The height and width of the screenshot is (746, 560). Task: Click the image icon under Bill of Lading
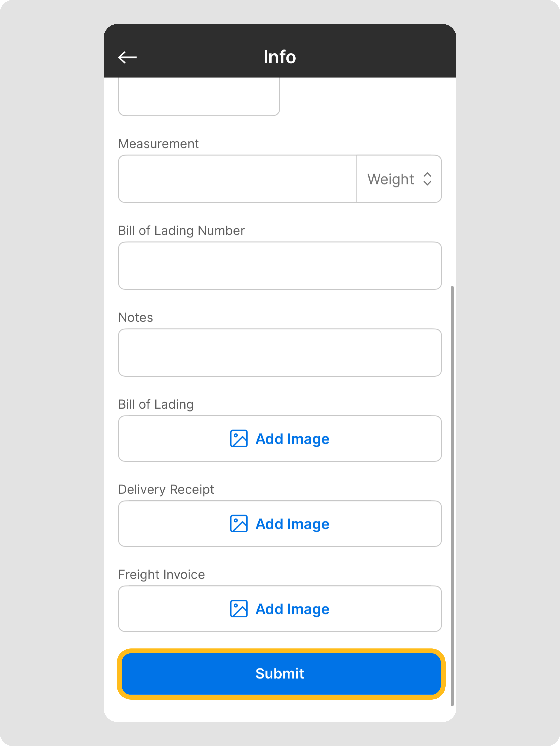(x=239, y=438)
